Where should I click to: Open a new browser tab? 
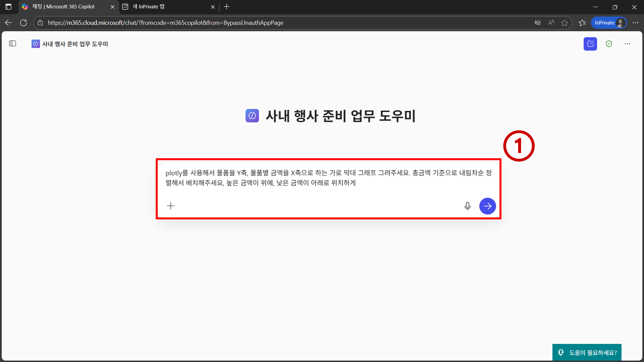(x=227, y=7)
